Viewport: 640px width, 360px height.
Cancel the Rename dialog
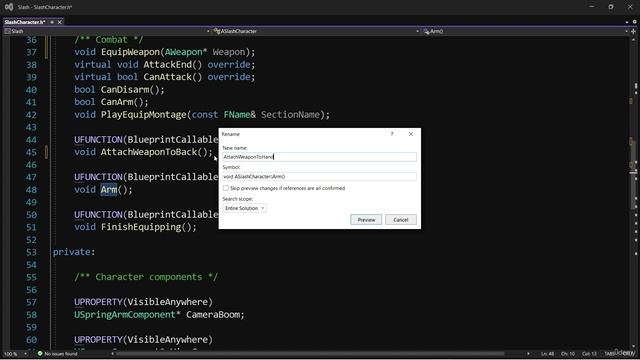pos(400,220)
